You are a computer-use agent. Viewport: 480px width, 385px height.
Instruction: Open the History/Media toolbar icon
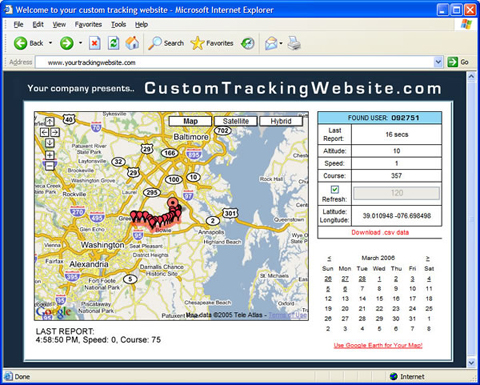click(248, 43)
